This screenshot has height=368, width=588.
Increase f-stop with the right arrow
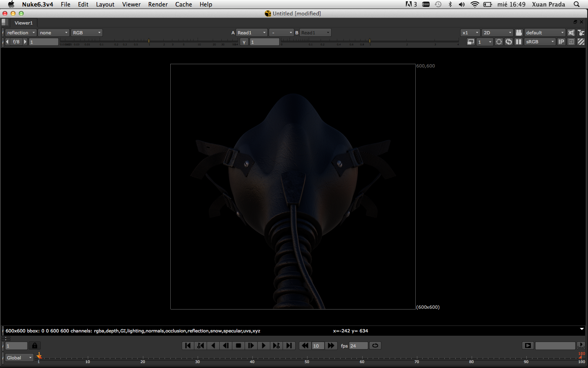25,42
